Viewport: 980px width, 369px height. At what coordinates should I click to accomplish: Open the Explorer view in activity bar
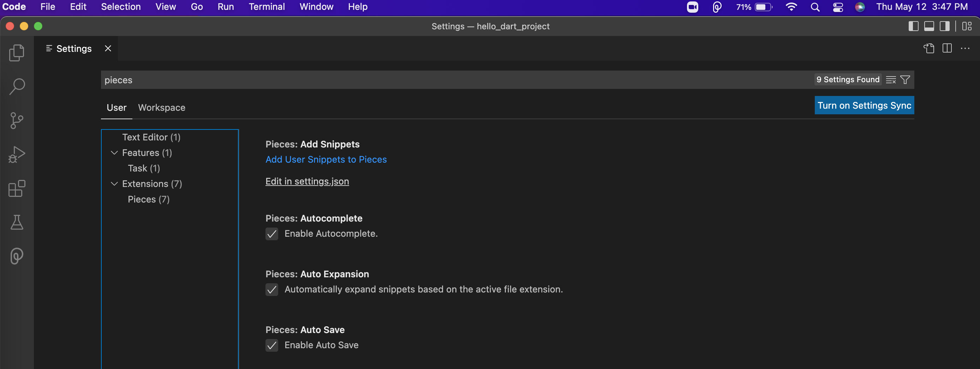[x=17, y=53]
